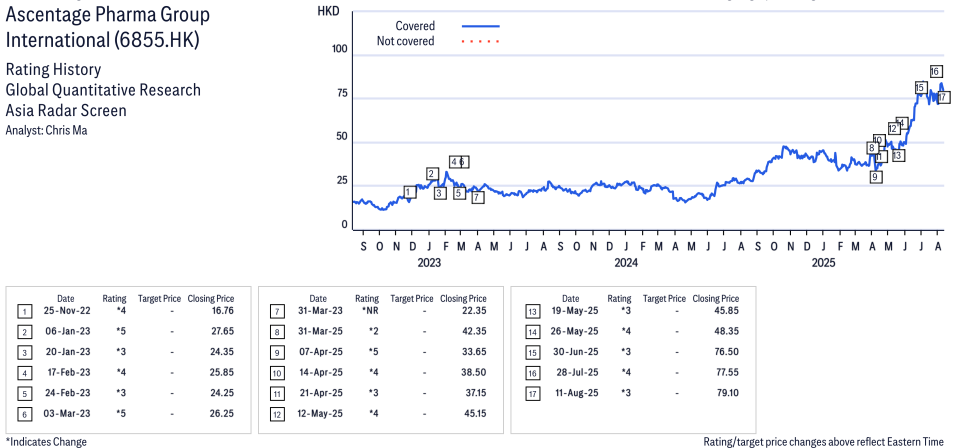Click chart marker 3 below the price line
Image resolution: width=955 pixels, height=448 pixels.
tap(440, 194)
